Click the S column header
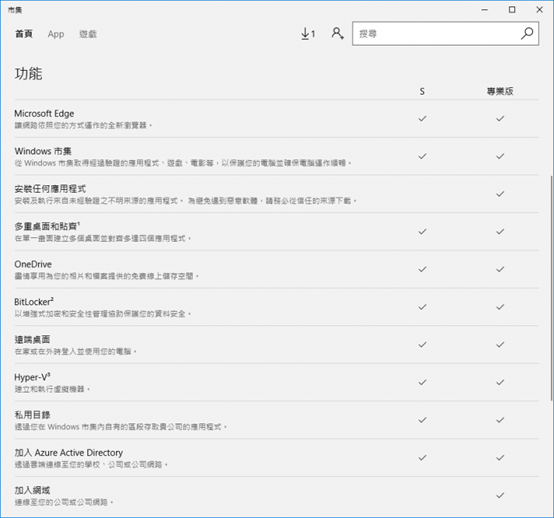The width and height of the screenshot is (554, 518). coord(422,92)
